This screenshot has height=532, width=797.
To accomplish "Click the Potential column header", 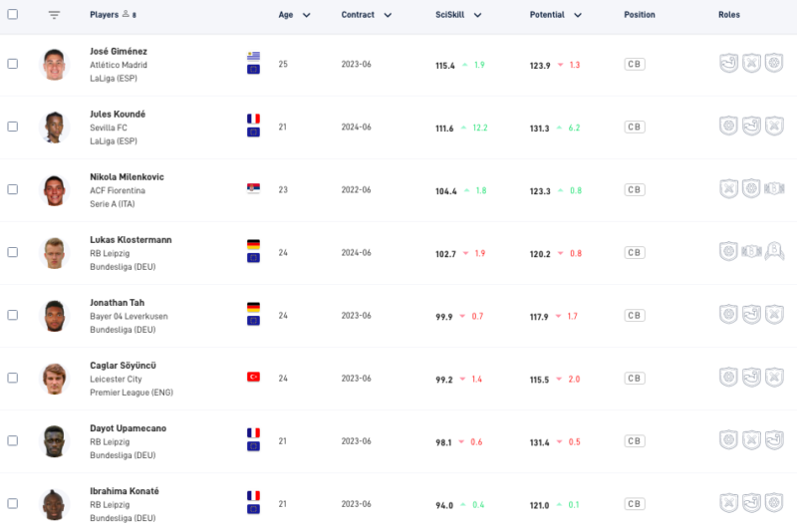I will (547, 15).
